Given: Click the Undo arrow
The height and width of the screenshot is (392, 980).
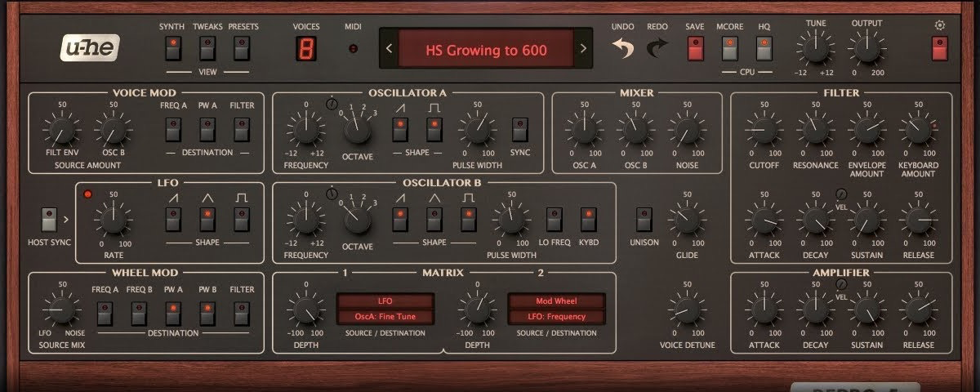Looking at the screenshot, I should [x=624, y=50].
